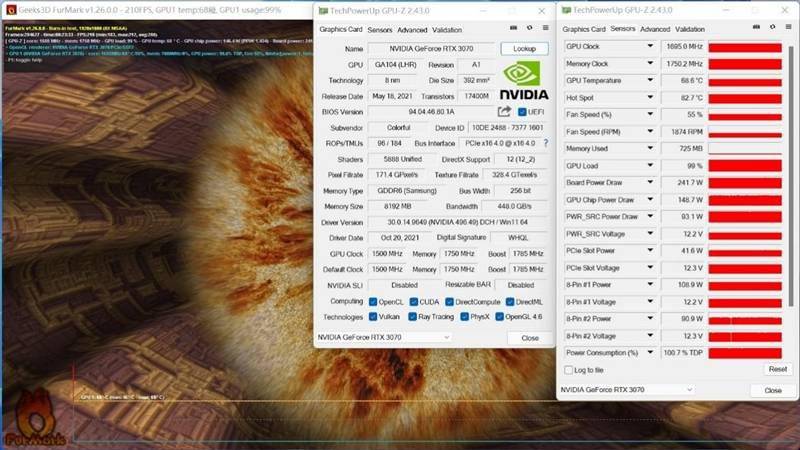Click the Reset button in Sensors window
Screen dimensions: 800x450
point(778,369)
